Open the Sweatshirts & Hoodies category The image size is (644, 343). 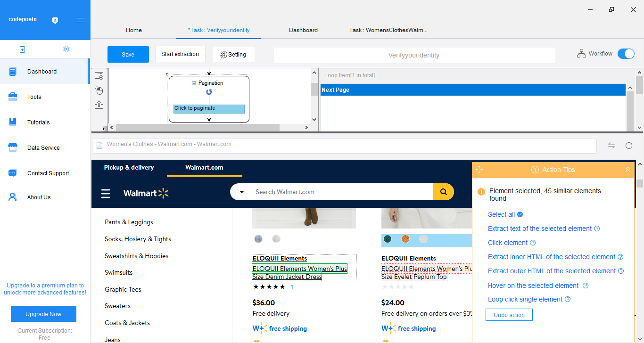click(136, 256)
